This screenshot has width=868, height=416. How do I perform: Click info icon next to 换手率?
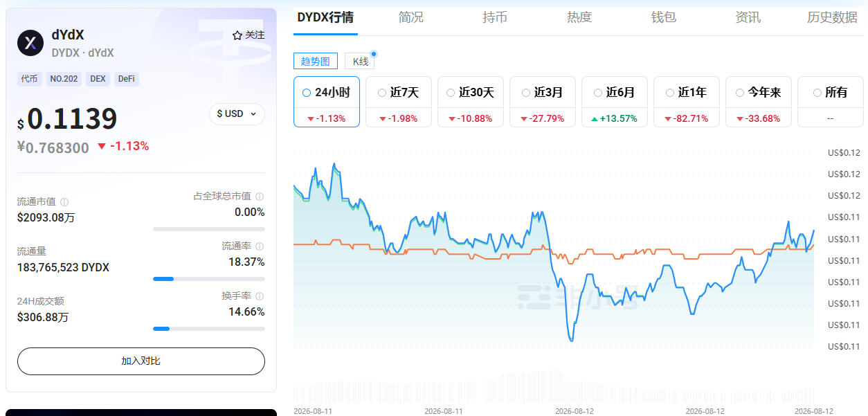[260, 296]
